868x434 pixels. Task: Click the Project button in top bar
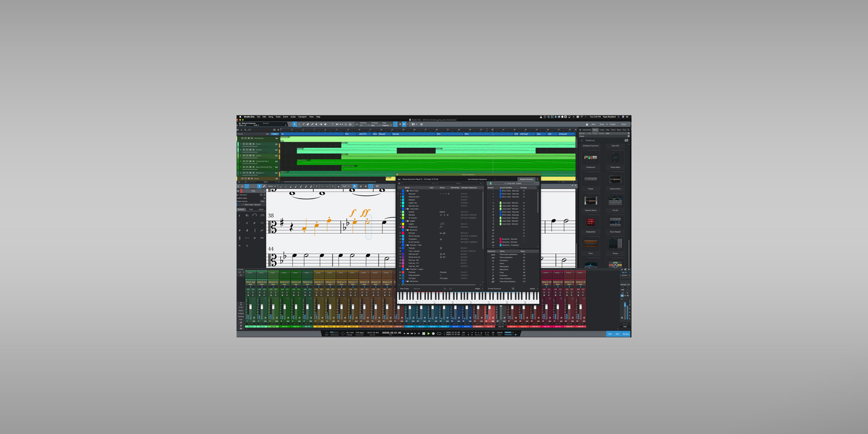(x=612, y=124)
